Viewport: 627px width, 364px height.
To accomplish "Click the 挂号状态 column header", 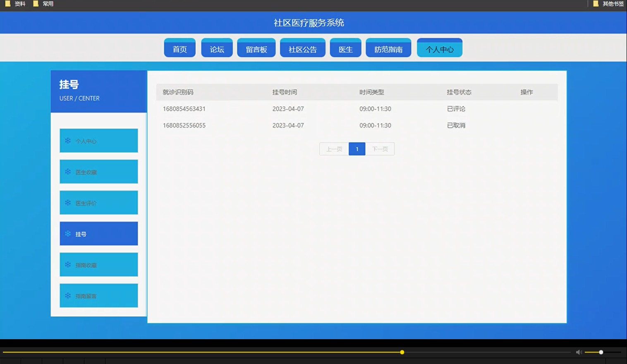I will coord(459,92).
